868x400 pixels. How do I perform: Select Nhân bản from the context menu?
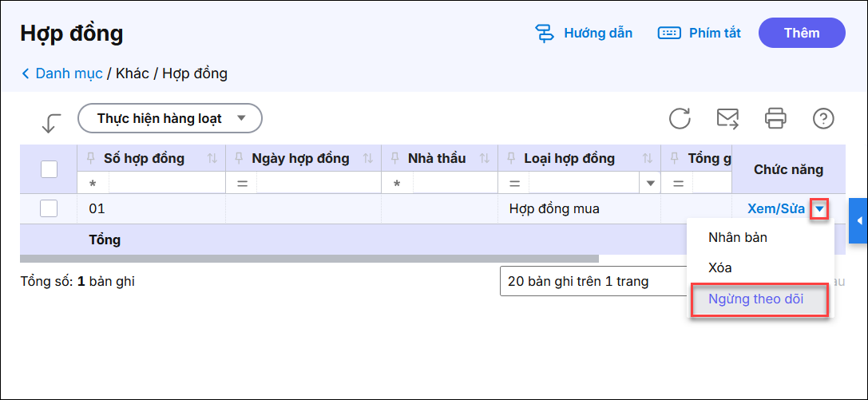point(737,237)
